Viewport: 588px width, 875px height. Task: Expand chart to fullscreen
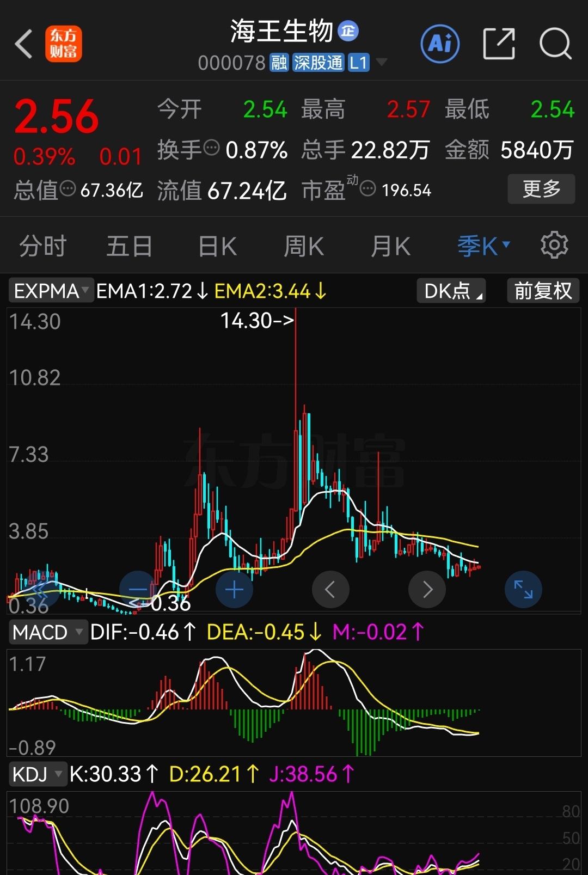(x=523, y=589)
